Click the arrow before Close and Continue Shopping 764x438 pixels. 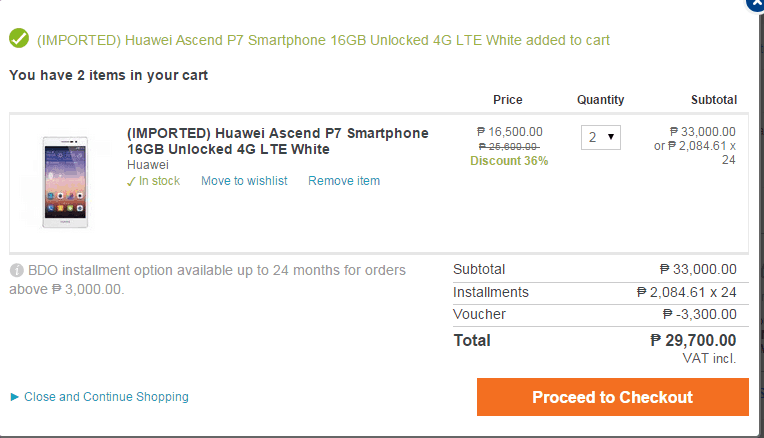14,397
